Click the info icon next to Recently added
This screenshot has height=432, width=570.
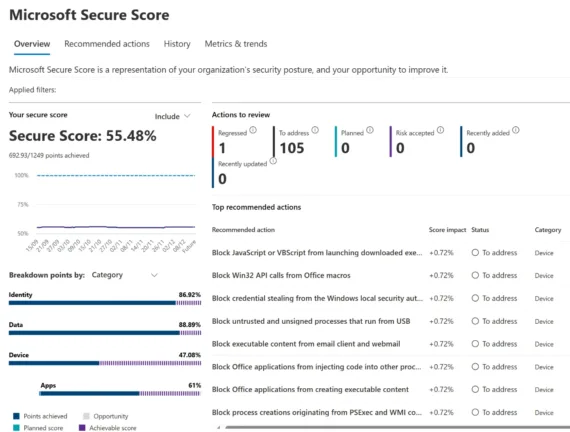[x=516, y=130]
